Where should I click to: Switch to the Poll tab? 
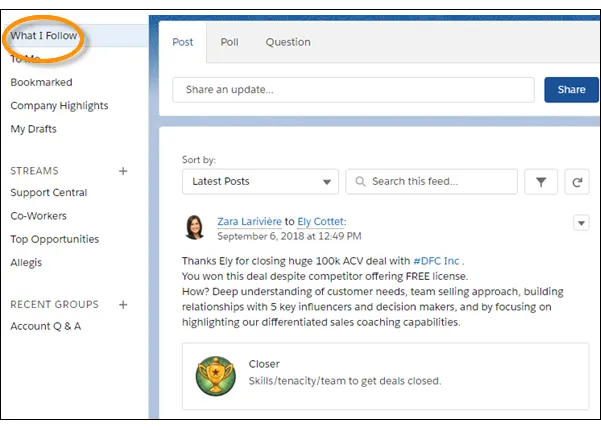point(229,42)
